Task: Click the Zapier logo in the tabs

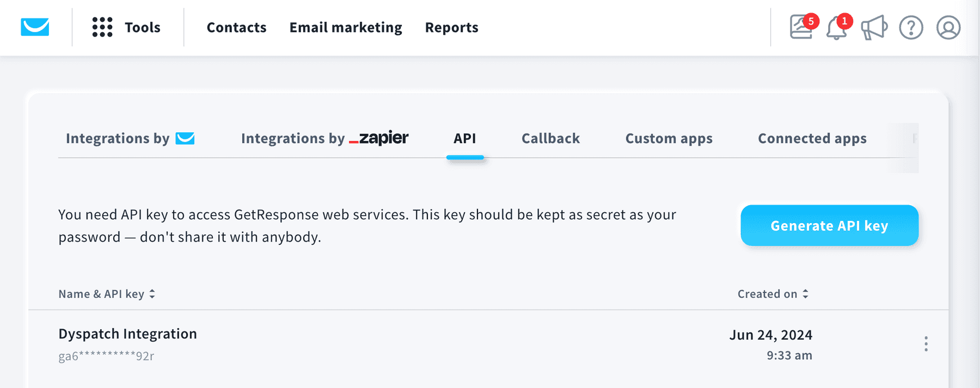Action: point(379,138)
